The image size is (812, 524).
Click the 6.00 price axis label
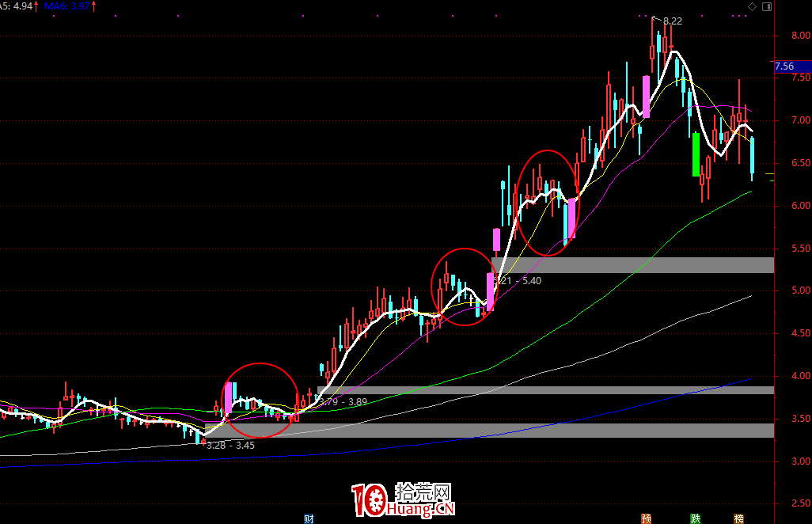801,206
